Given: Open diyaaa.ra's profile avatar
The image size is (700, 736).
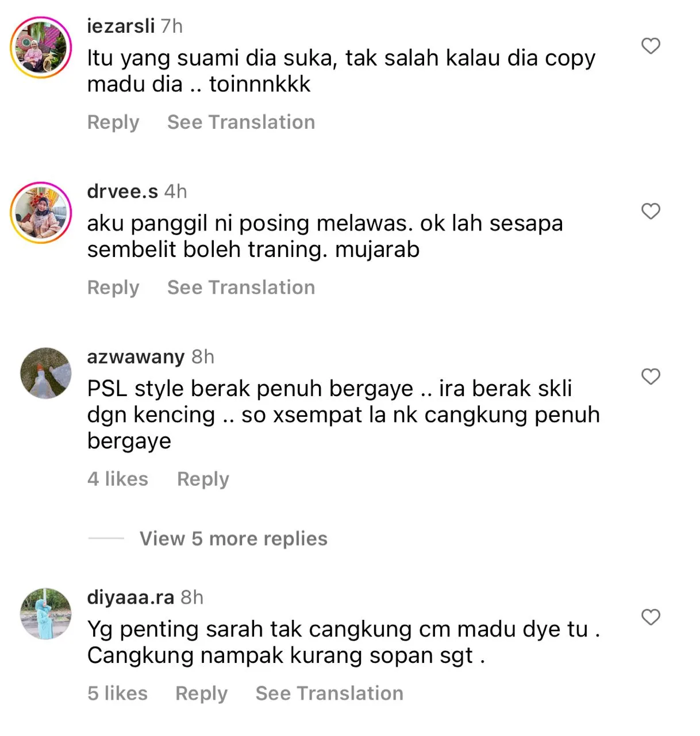Looking at the screenshot, I should [x=46, y=613].
